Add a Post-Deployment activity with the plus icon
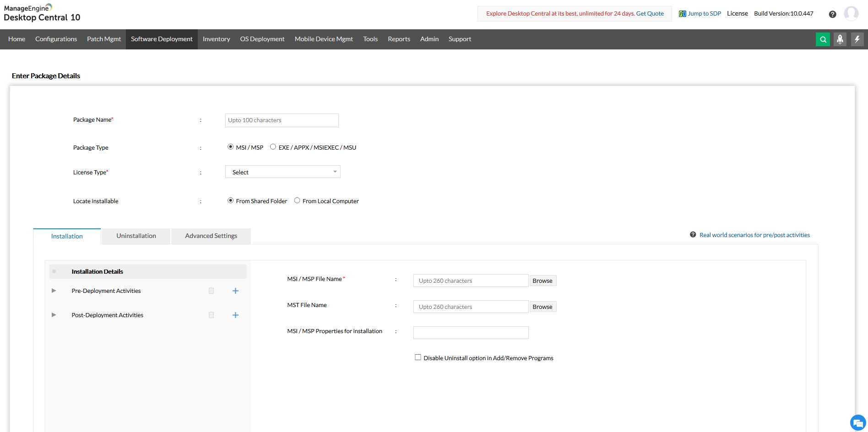 coord(235,315)
